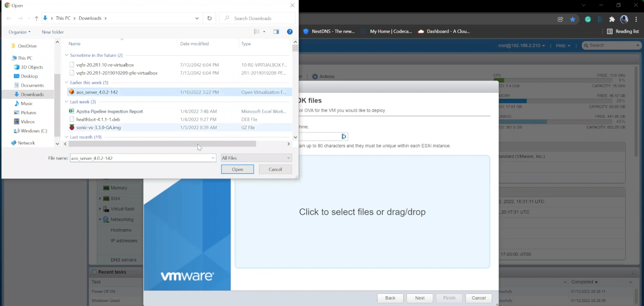
Task: Open Chrome three-dot menu
Action: [x=636, y=19]
